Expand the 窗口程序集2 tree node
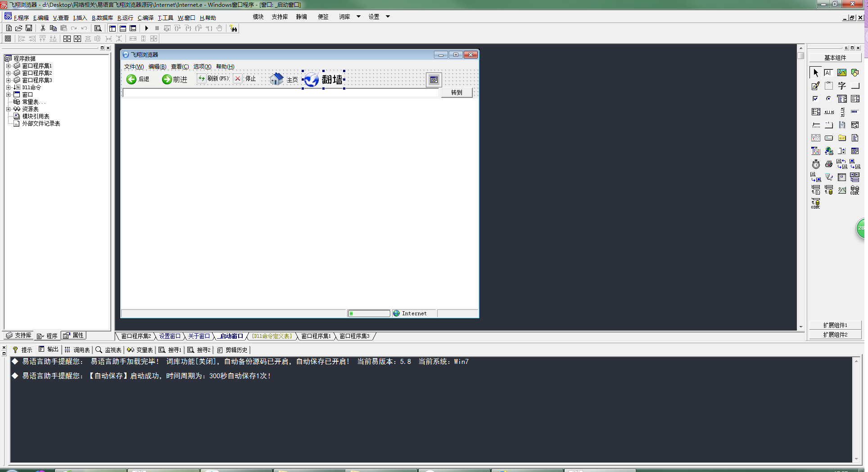 (8, 73)
